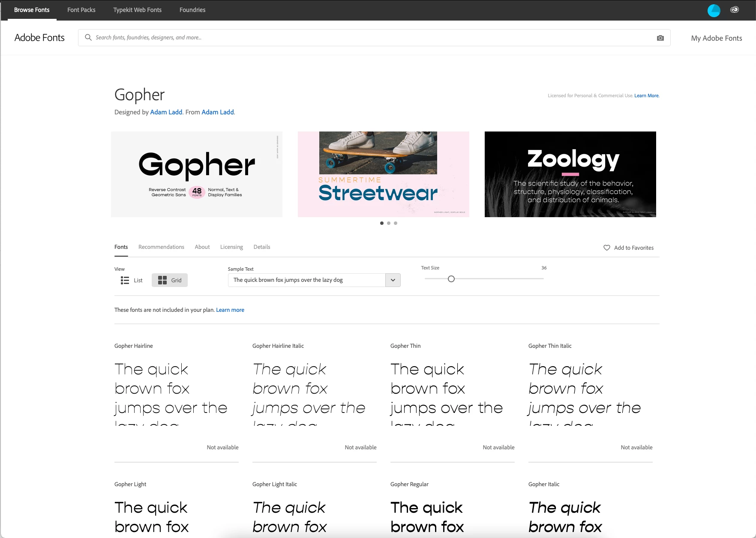The height and width of the screenshot is (538, 756).
Task: Open the Zoology specimen image
Action: (570, 174)
